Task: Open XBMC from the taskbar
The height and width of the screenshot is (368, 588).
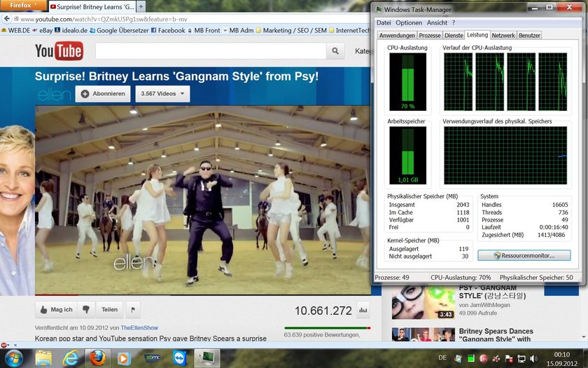Action: 153,358
